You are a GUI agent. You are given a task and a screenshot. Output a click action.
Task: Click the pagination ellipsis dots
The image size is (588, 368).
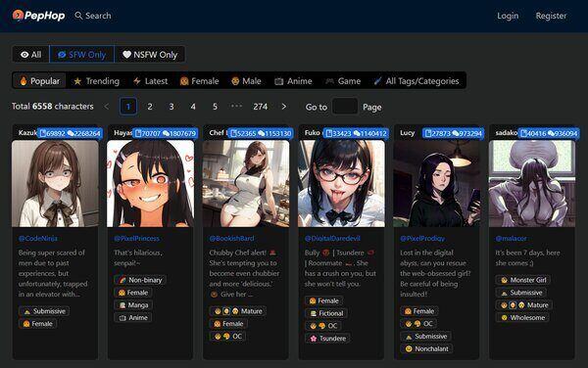coord(236,106)
